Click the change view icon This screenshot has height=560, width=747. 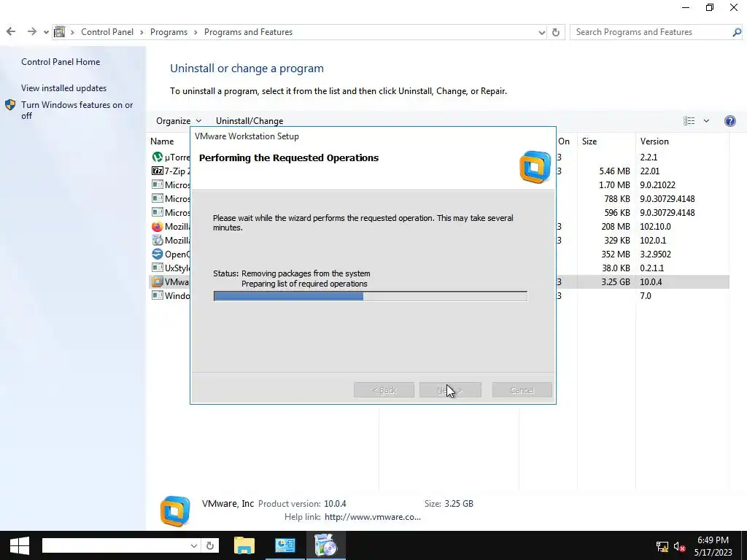tap(689, 121)
